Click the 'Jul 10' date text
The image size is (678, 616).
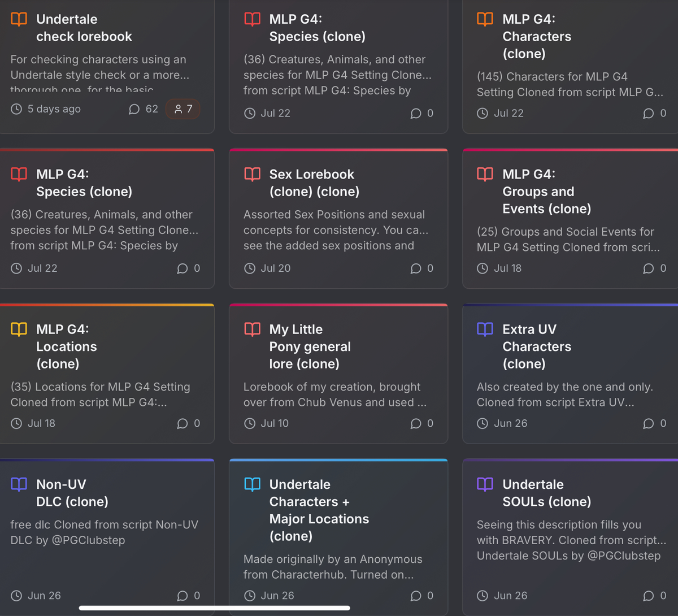click(x=275, y=423)
